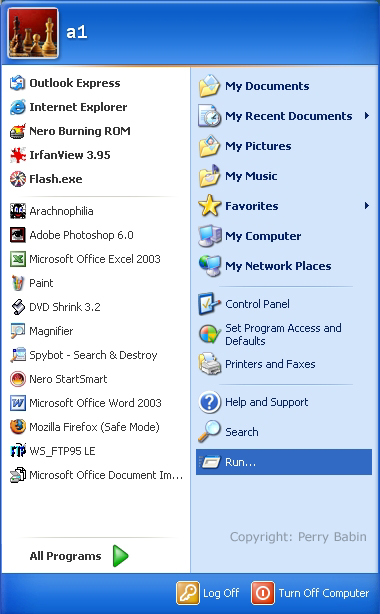Click the Nero StartSmart round icon
380x614 pixels.
point(18,379)
